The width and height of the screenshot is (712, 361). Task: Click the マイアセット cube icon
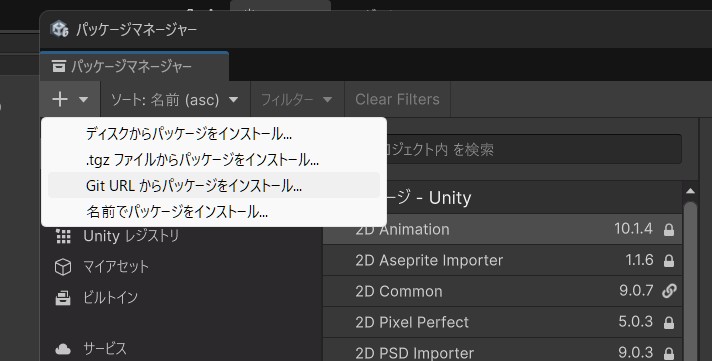coord(63,267)
